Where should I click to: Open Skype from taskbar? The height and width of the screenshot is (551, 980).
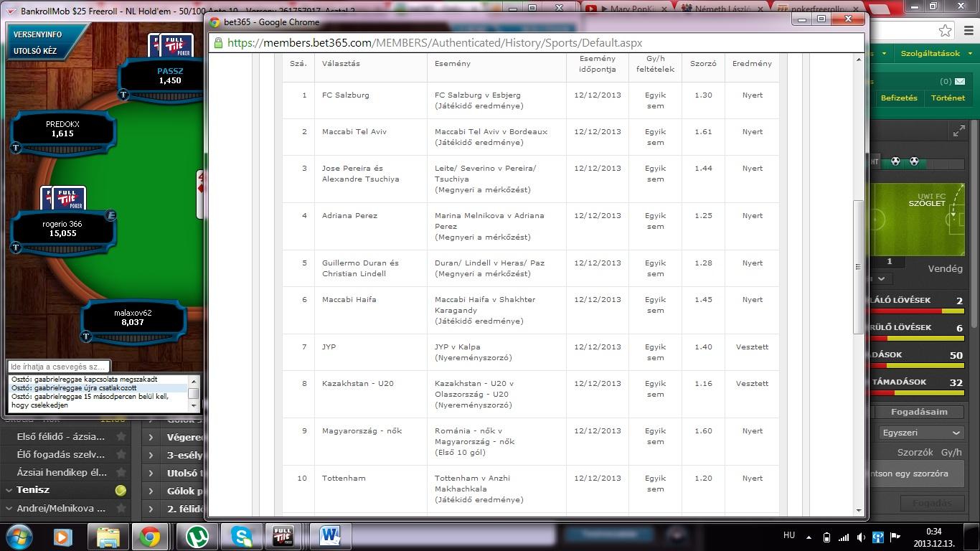tap(241, 537)
